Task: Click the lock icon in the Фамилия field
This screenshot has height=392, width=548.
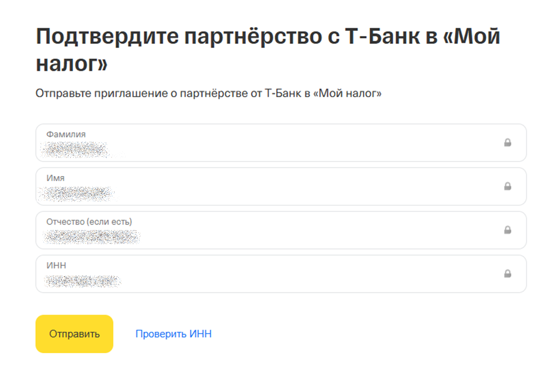Action: (x=507, y=143)
